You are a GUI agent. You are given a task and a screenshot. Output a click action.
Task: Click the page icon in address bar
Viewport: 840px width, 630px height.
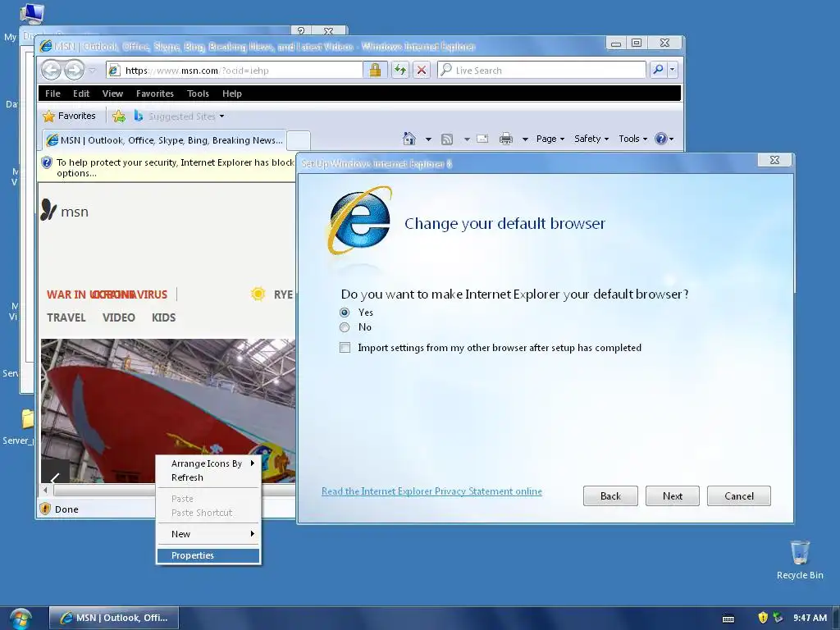[113, 70]
